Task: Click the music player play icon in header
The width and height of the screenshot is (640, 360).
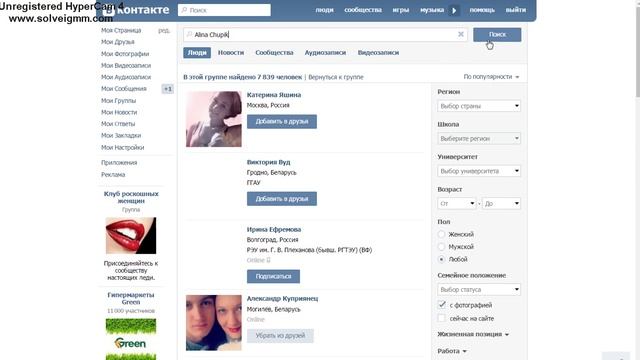Action: (x=454, y=10)
